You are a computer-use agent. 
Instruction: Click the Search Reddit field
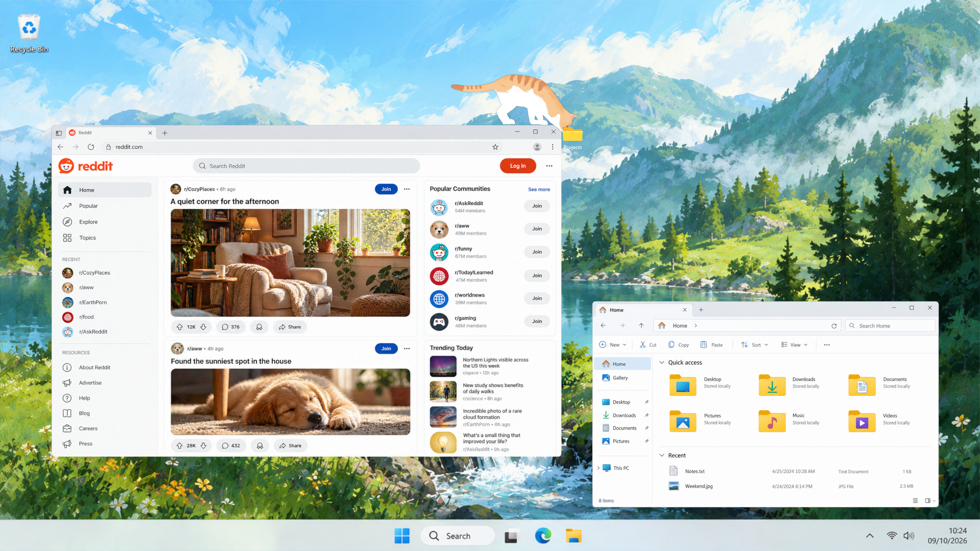coord(306,166)
